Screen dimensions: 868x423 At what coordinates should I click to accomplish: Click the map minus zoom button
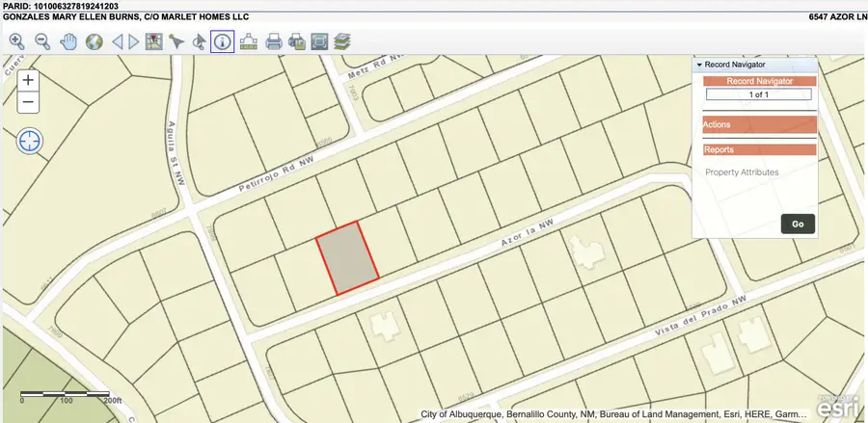tap(29, 101)
